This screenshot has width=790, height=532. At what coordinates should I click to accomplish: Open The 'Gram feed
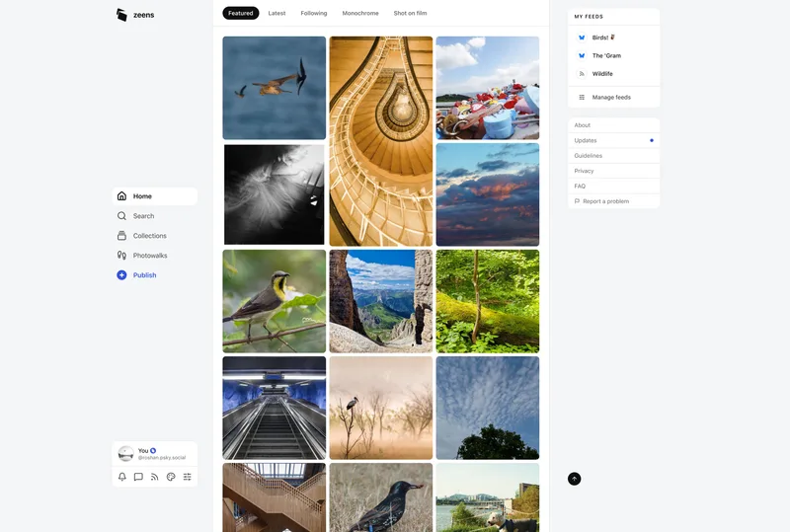[613, 55]
